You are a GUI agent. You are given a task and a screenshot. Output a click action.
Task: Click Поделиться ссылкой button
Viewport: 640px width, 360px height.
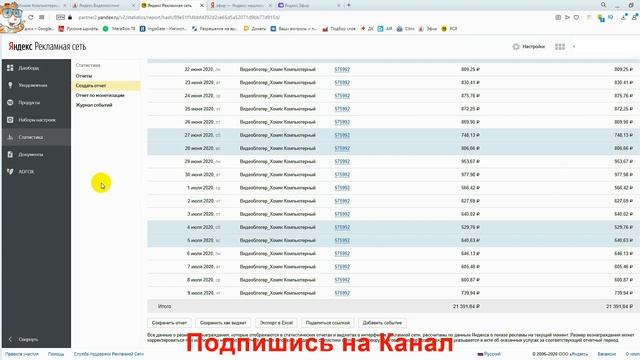328,323
